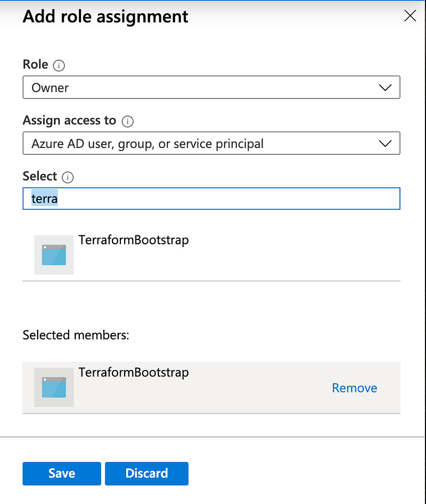This screenshot has width=426, height=504.
Task: Click the info icon next to Select
Action: point(68,177)
